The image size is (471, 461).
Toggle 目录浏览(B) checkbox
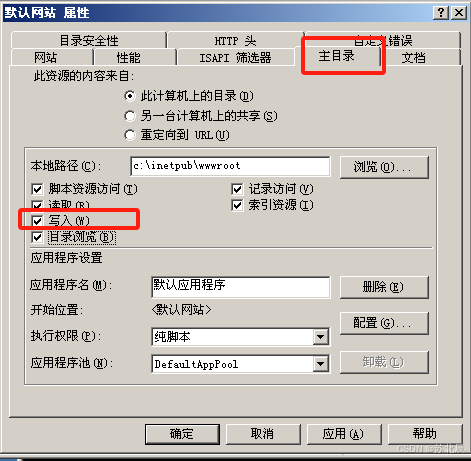pos(37,237)
